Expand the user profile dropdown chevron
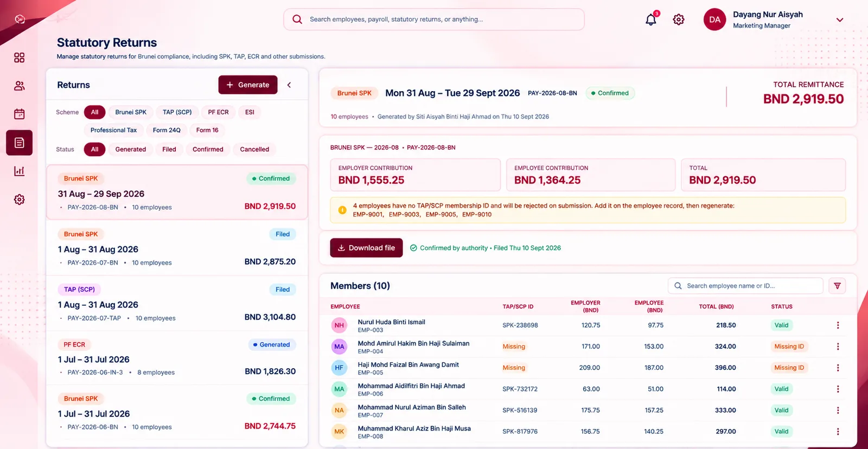868x449 pixels. [x=840, y=20]
